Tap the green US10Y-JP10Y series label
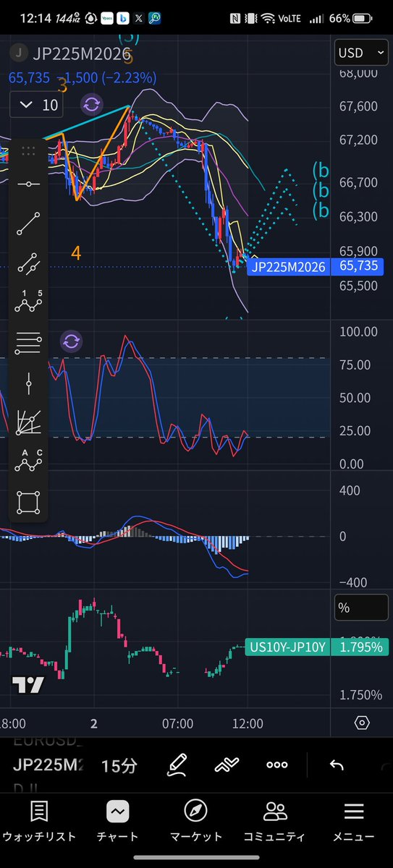 287,647
